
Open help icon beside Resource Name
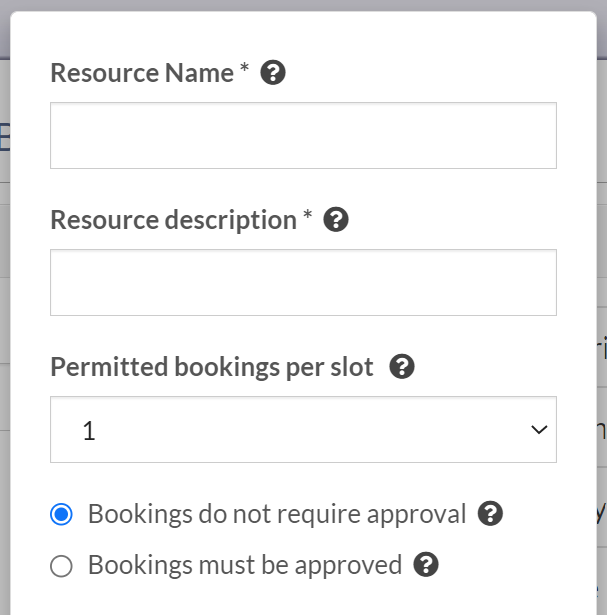[273, 73]
